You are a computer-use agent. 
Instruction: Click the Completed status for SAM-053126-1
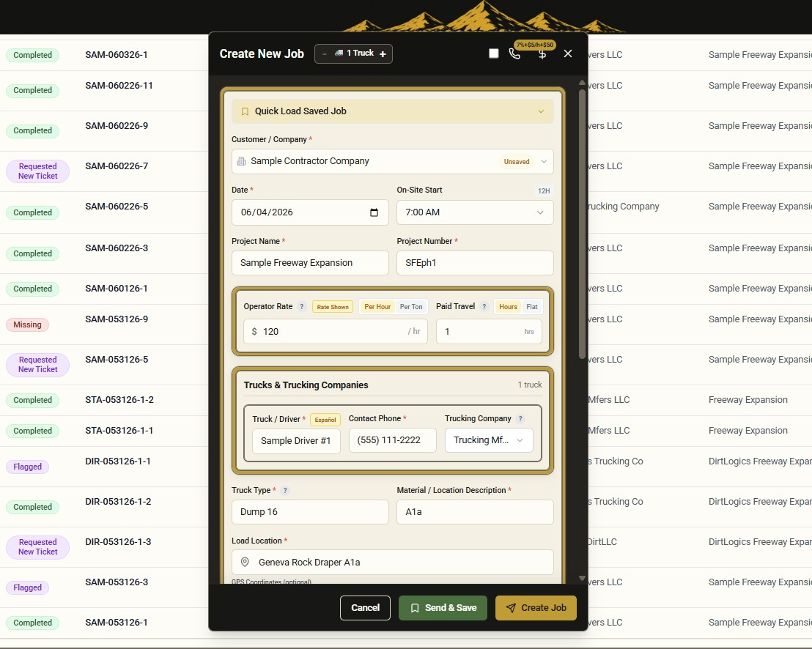pyautogui.click(x=33, y=623)
